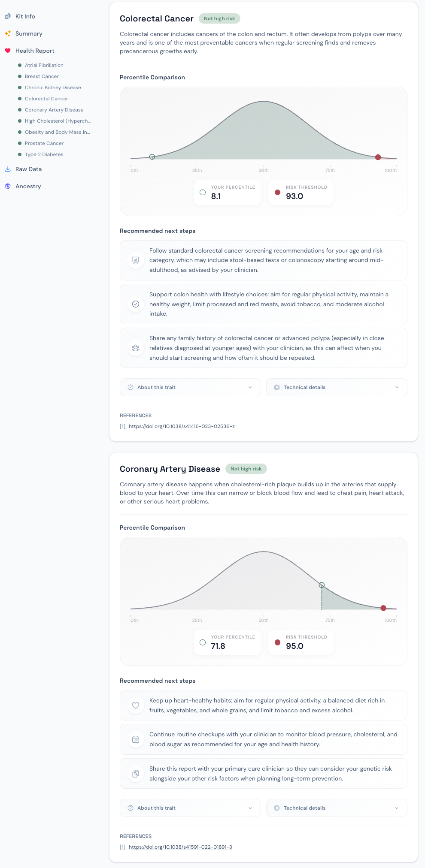Click the red risk threshold marker on coronary chart
The image size is (425, 868).
[x=382, y=608]
